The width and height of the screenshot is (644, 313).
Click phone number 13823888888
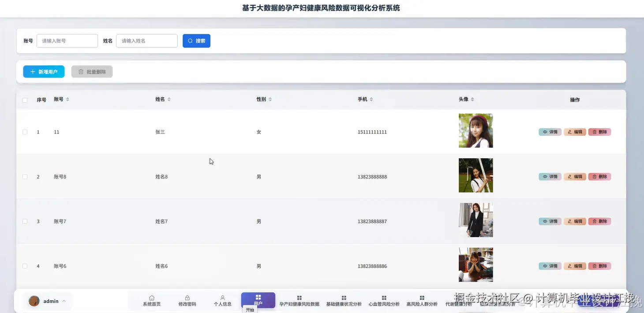372,177
